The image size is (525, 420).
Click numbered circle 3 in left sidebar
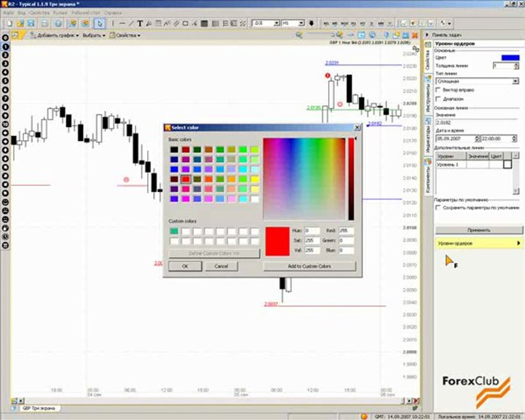pos(5,64)
